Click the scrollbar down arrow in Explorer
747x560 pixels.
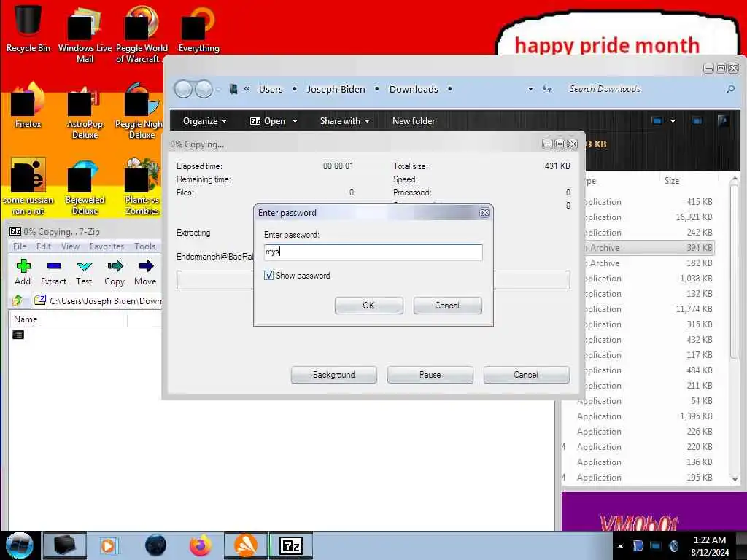734,479
